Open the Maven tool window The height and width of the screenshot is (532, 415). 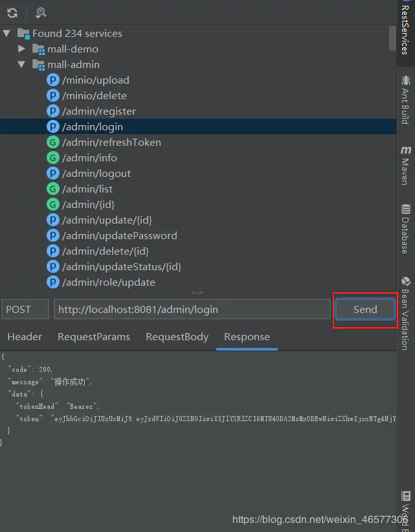point(405,166)
